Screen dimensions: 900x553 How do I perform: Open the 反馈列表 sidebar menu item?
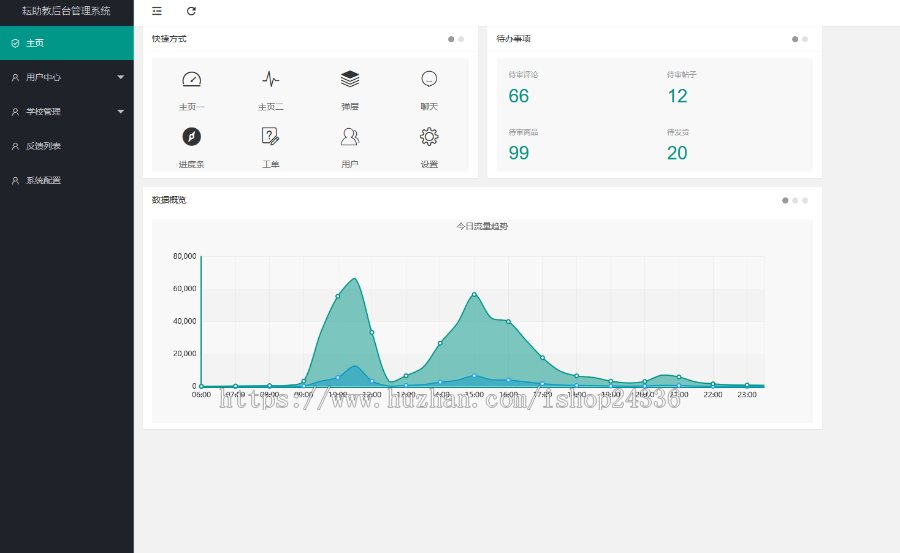67,146
